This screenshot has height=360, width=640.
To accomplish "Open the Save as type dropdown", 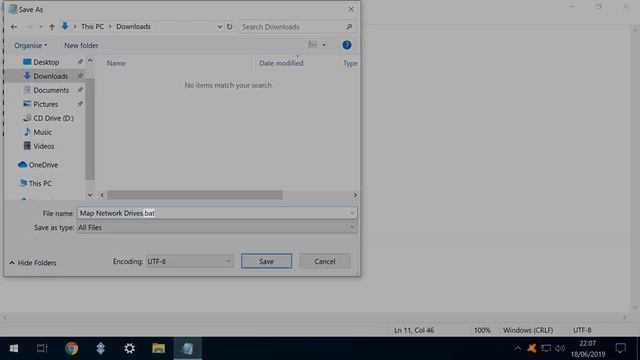I will pos(217,227).
